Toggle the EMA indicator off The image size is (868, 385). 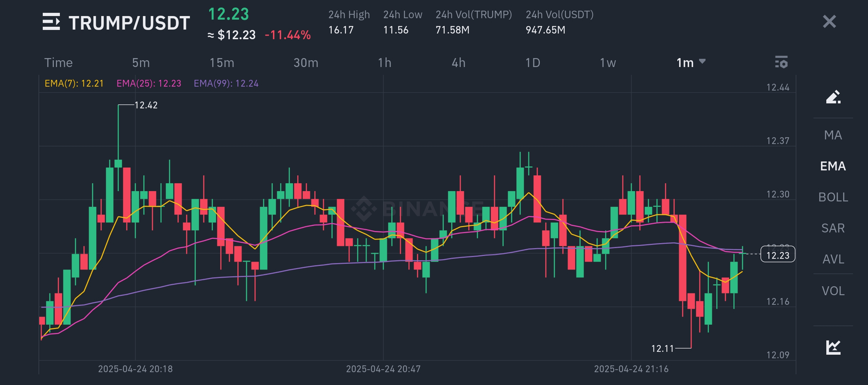(833, 166)
